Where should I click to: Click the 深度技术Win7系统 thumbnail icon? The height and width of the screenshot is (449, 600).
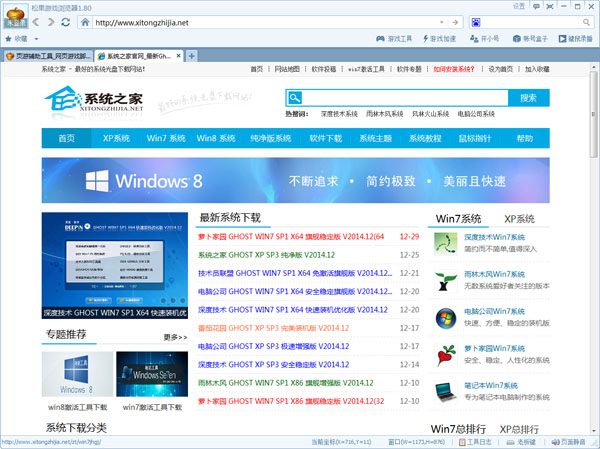coord(445,243)
